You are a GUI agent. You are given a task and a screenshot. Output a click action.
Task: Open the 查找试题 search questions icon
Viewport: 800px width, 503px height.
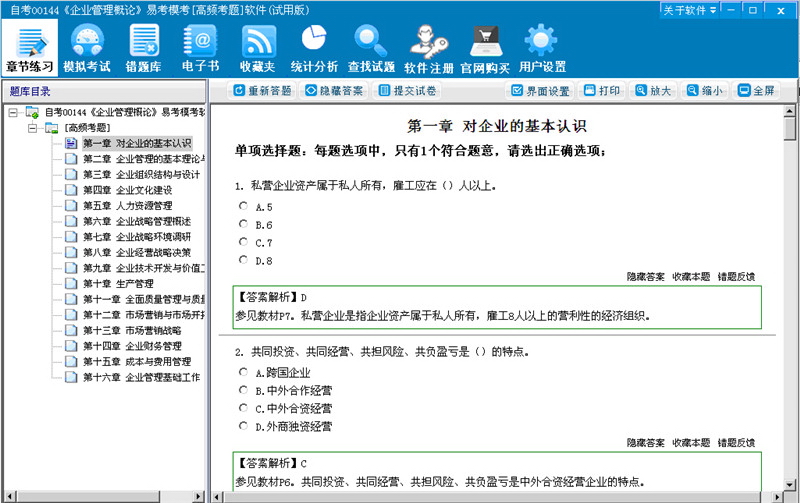(x=371, y=48)
